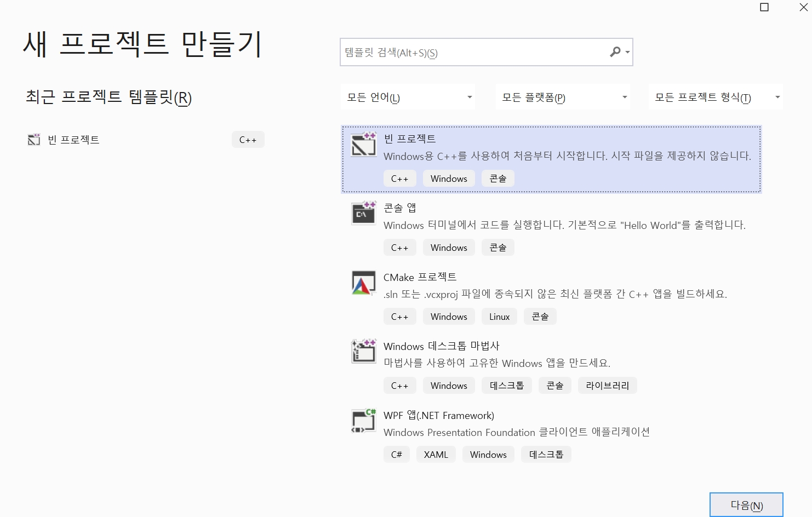Click the Empty Project (빈 프로젝트) template icon

pyautogui.click(x=363, y=144)
